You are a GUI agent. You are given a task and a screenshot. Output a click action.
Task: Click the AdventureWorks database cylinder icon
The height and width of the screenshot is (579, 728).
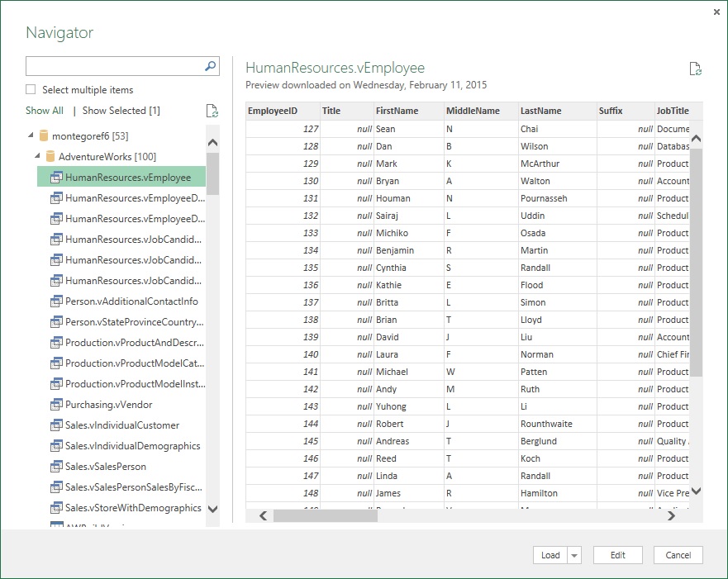(x=50, y=156)
